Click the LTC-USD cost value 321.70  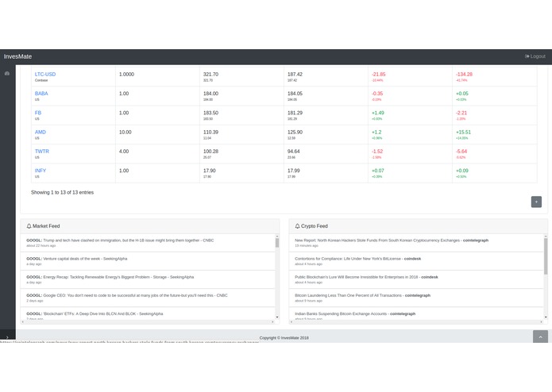210,74
